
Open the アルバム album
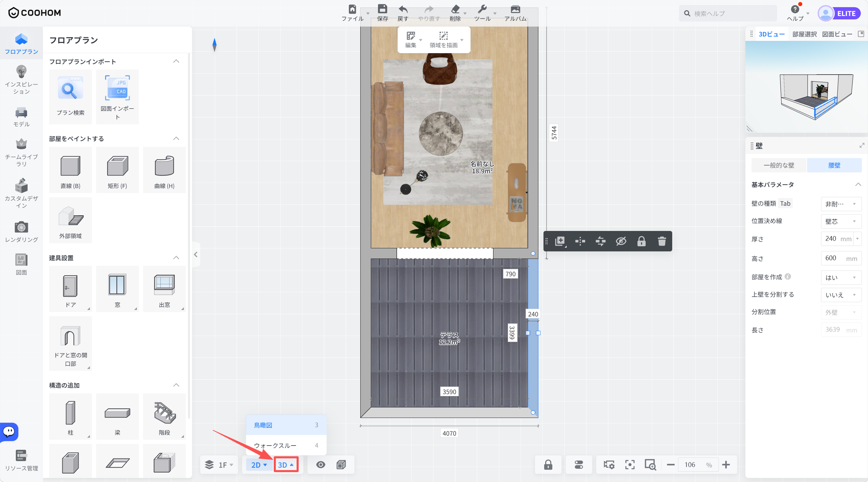[x=515, y=13]
